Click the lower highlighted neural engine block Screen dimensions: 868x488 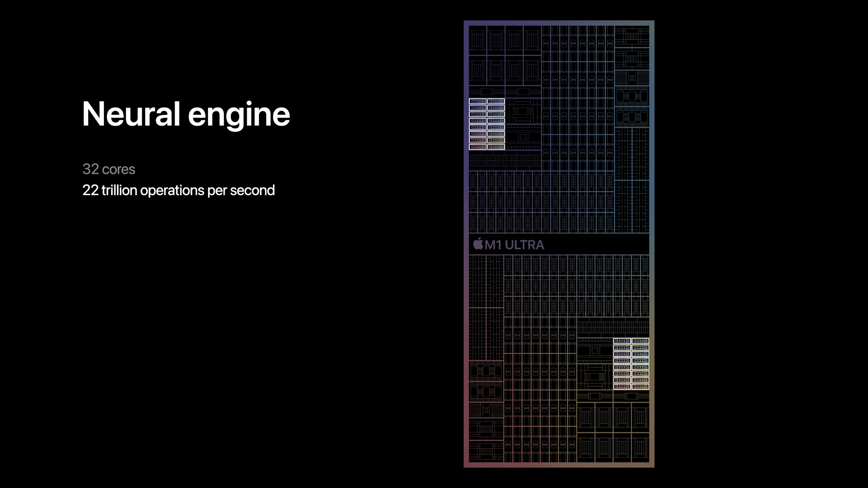click(x=631, y=364)
